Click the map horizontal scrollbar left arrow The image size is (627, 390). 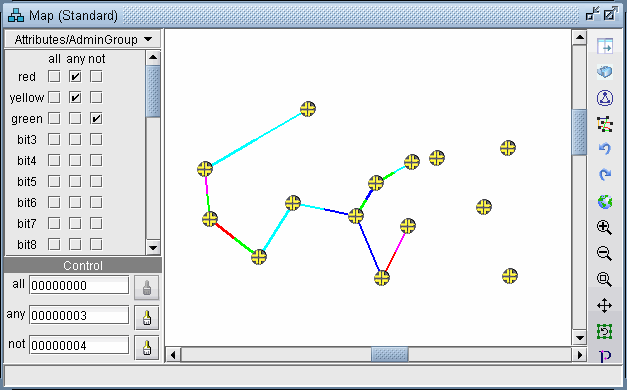tap(173, 355)
